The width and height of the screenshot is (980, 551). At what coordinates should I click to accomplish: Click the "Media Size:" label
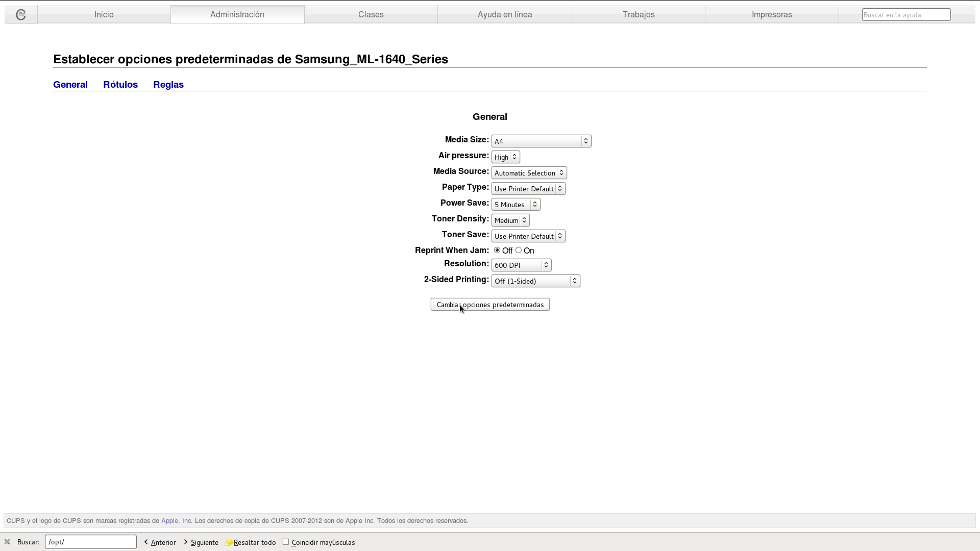pyautogui.click(x=467, y=140)
